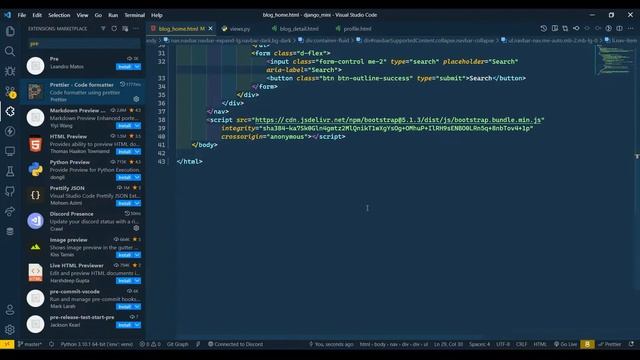Open errors and warnings count in status bar
Screen dimensions: 640x360
[150, 344]
